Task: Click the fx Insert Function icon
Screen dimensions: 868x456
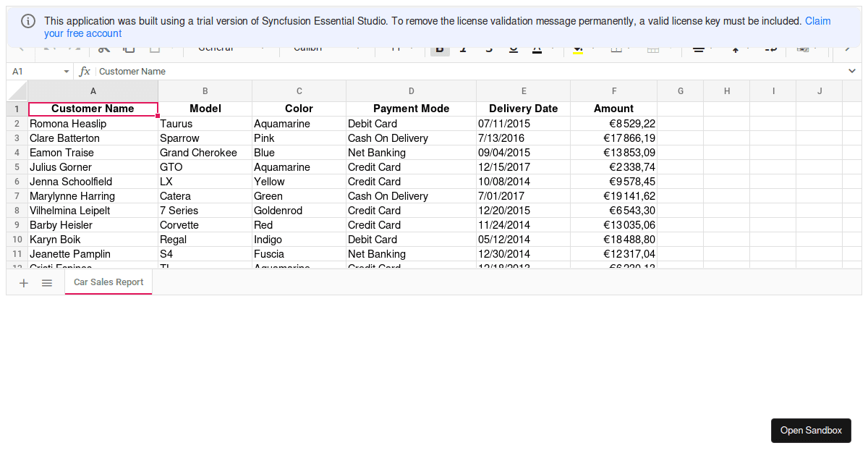Action: [x=85, y=72]
